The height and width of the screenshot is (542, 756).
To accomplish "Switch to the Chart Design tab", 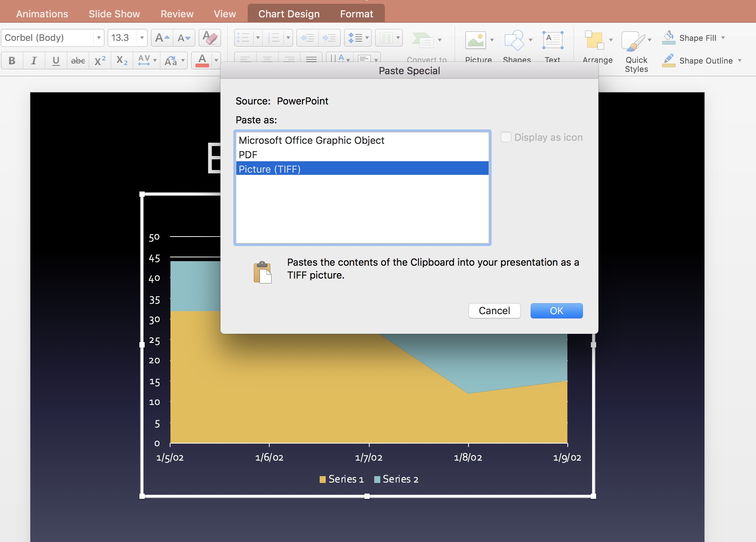I will coord(289,14).
